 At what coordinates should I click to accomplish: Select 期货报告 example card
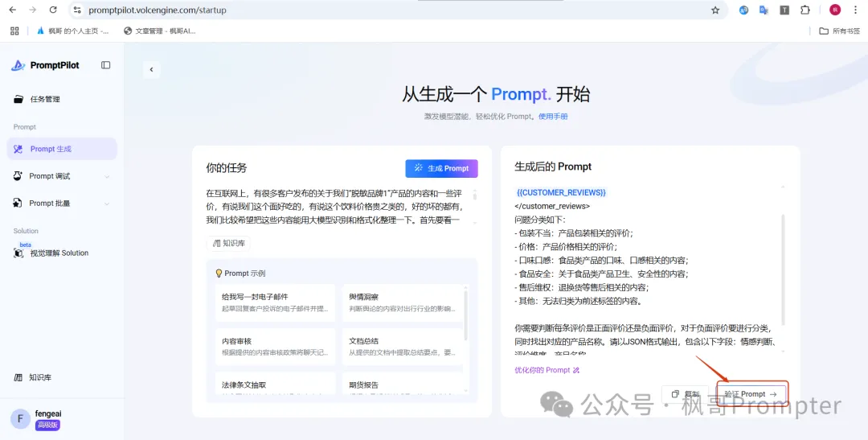point(402,384)
